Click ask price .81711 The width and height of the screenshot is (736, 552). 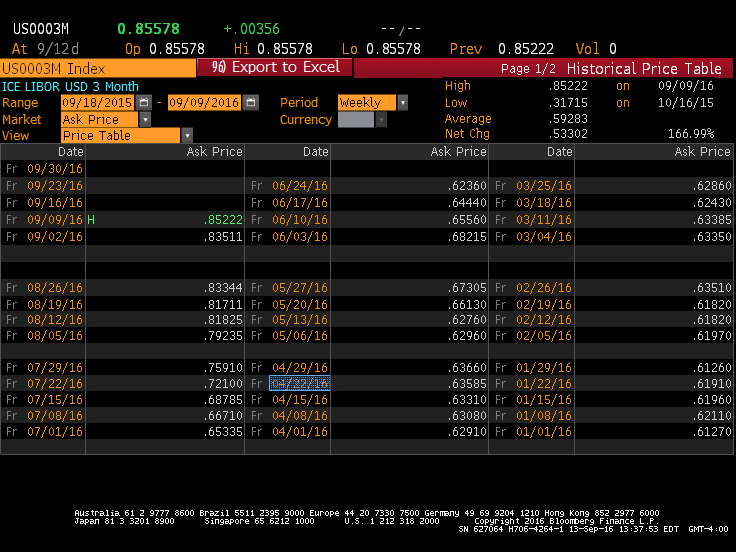(223, 305)
